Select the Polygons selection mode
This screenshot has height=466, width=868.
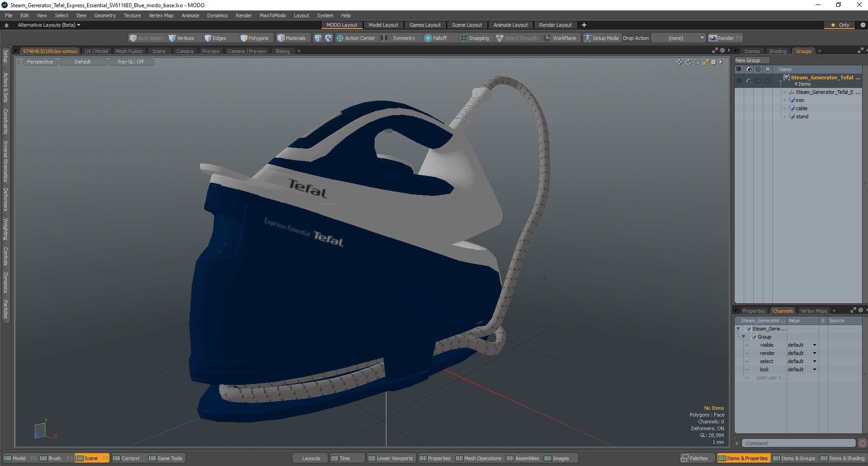(x=255, y=38)
